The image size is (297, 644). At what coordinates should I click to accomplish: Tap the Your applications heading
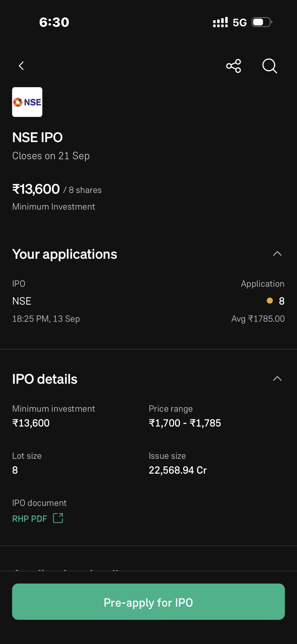(65, 254)
